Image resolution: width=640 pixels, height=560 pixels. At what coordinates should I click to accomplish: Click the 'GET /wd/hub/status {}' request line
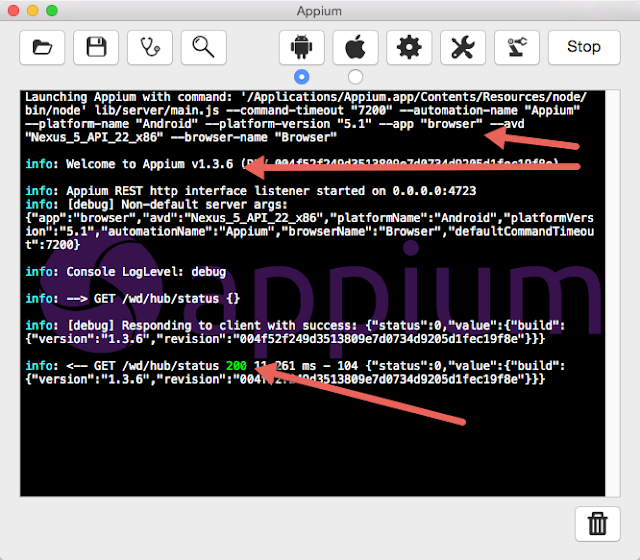[x=133, y=299]
